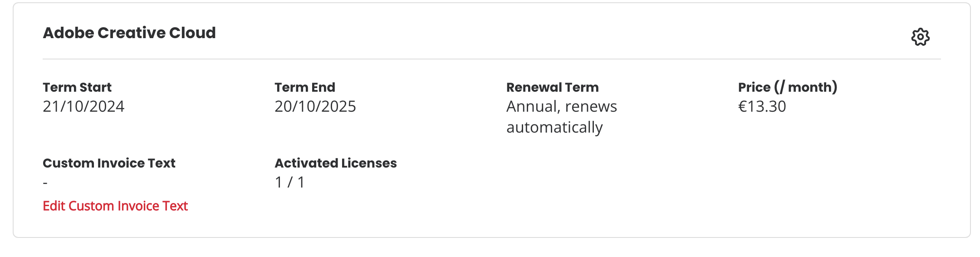Click the horizontal divider beneath the title

click(492, 59)
